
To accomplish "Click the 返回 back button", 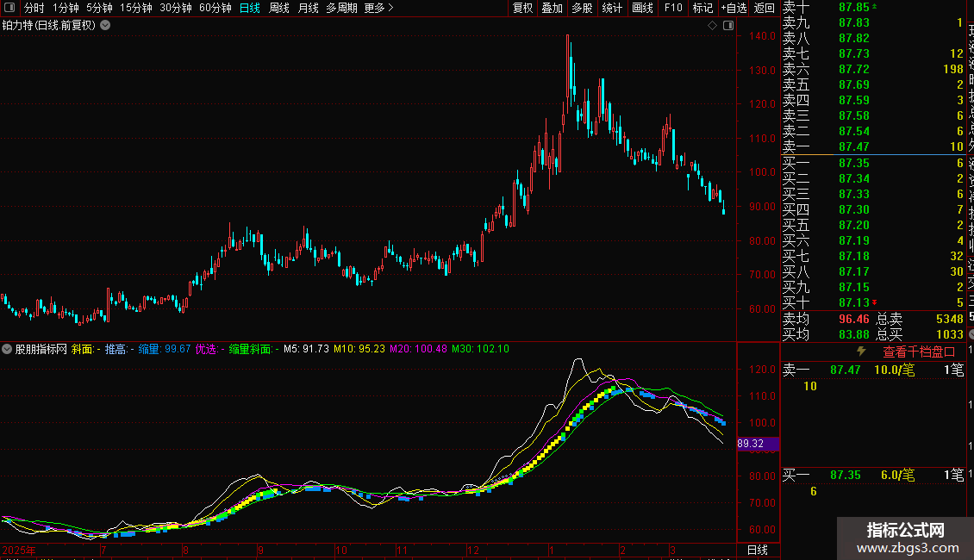I will point(764,8).
